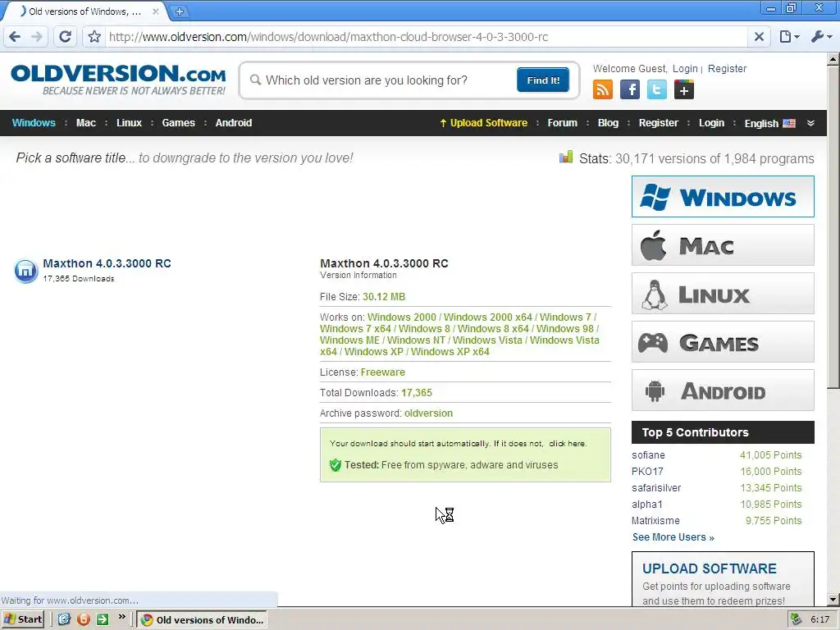
Task: Click Login in the dark nav bar
Action: (711, 123)
